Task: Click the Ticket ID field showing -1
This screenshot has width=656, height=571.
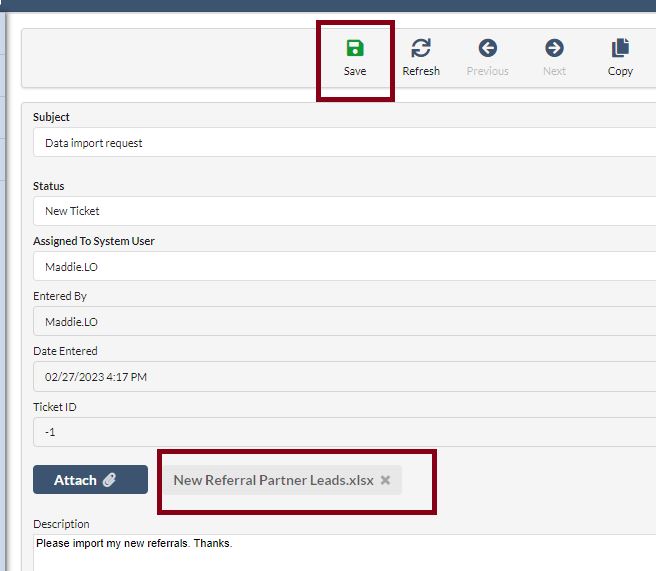Action: (x=340, y=432)
